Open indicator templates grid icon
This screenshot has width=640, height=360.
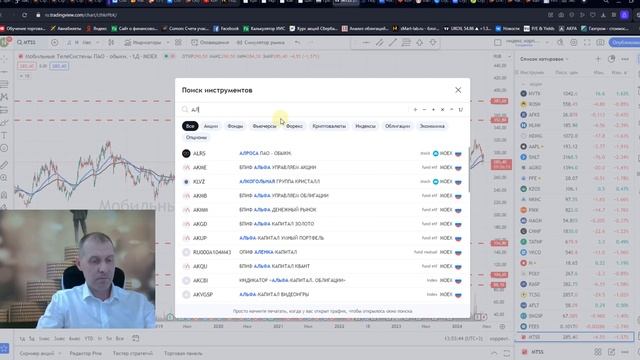(178, 42)
